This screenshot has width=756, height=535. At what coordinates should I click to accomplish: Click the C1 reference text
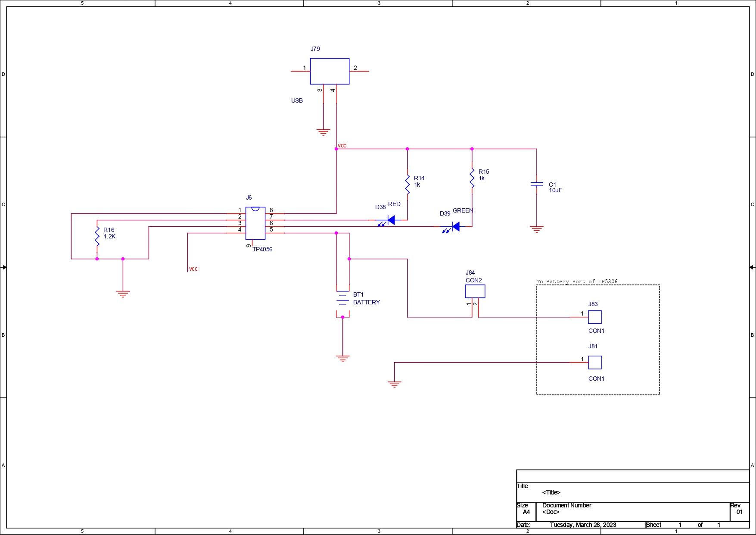552,185
